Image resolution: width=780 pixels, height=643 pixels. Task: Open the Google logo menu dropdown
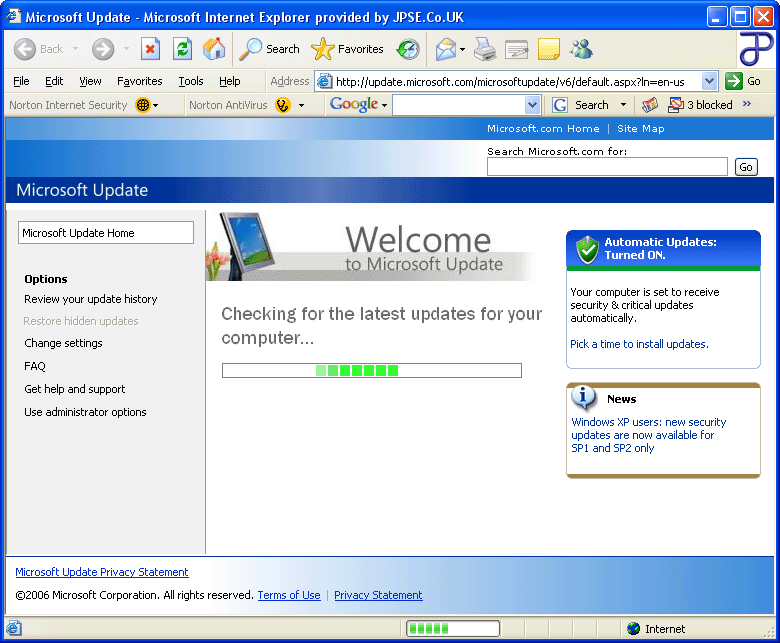click(384, 105)
